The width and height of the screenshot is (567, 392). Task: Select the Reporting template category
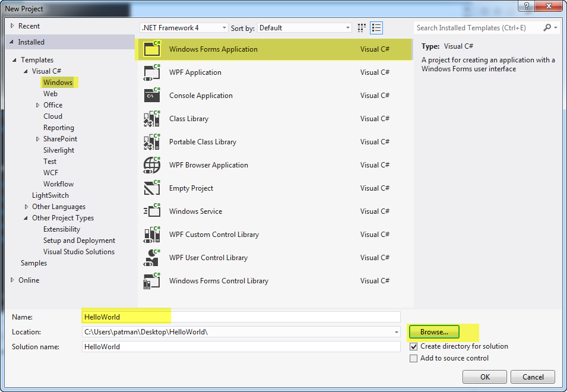59,128
